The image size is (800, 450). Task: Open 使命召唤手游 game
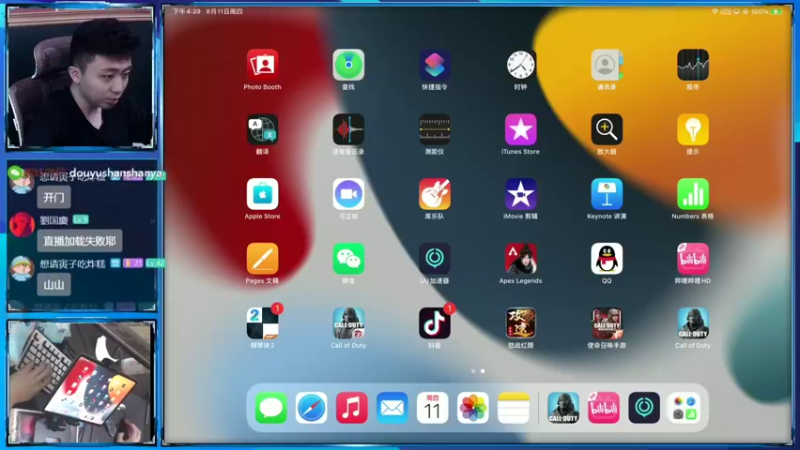[607, 323]
